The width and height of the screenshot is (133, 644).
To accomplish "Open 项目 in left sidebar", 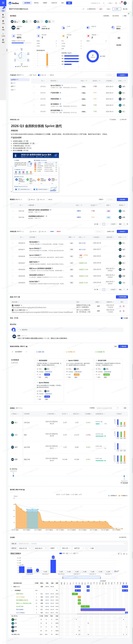I will coord(3,9).
